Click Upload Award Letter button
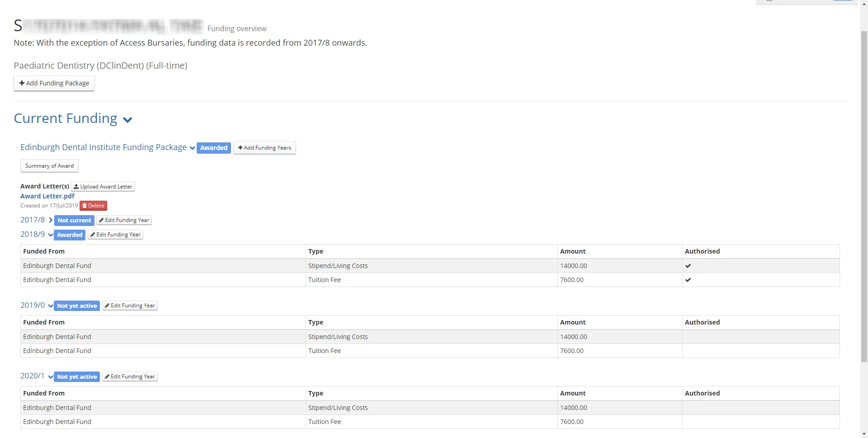868x438 pixels. [103, 187]
